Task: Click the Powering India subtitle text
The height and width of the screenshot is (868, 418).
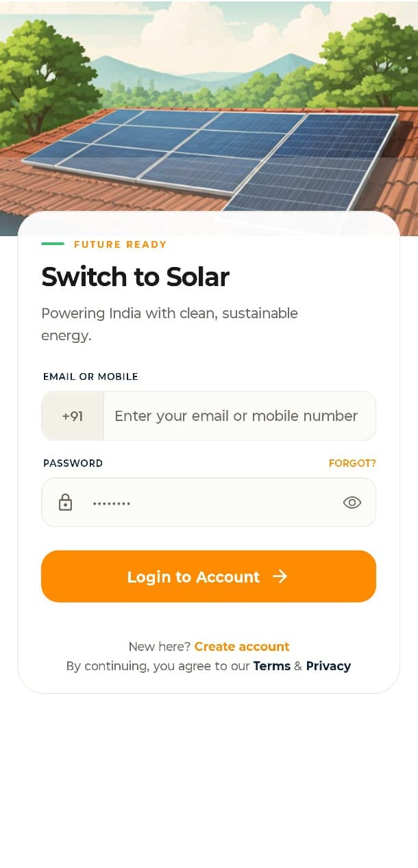Action: click(170, 324)
